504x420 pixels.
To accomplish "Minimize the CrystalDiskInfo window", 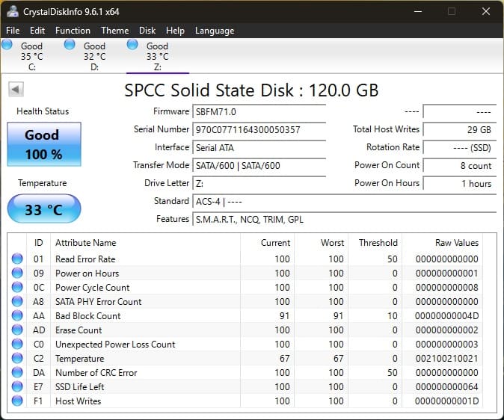I will 418,11.
